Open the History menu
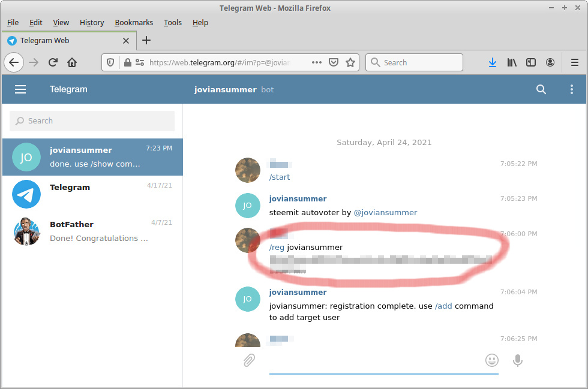Screen dimensions: 588x389 pos(92,23)
